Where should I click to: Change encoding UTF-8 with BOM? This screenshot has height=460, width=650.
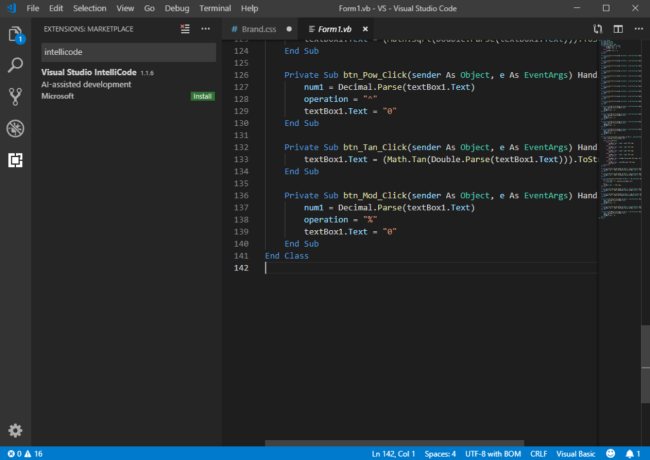pyautogui.click(x=492, y=454)
